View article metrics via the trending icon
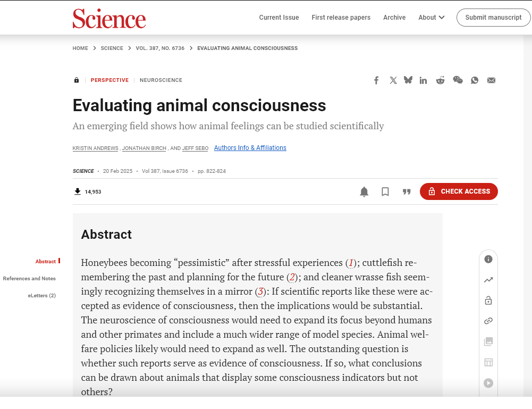Image resolution: width=532 pixels, height=409 pixels. (488, 280)
